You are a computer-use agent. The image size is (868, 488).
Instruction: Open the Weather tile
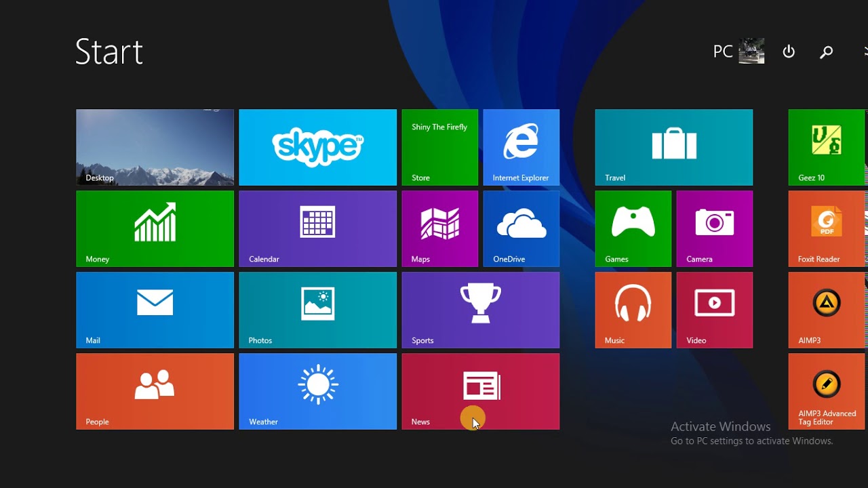pyautogui.click(x=317, y=391)
